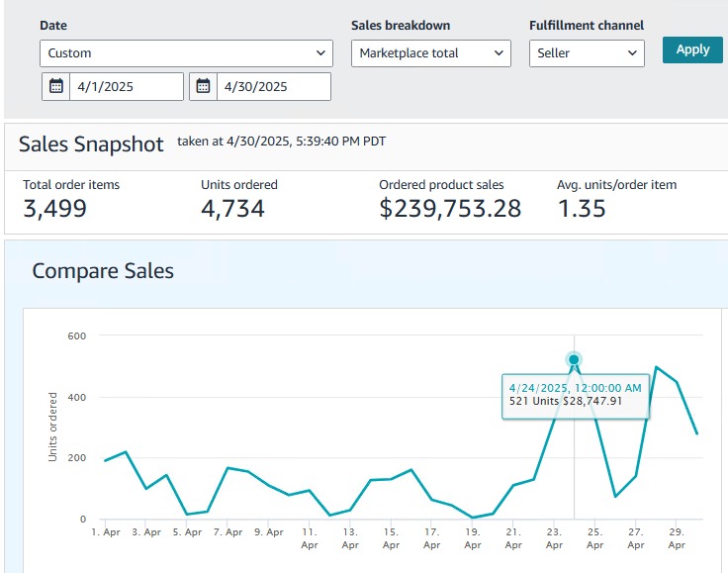Screen dimensions: 728x573
Task: Select the 4/24/2025 data point on chart
Action: click(x=574, y=359)
